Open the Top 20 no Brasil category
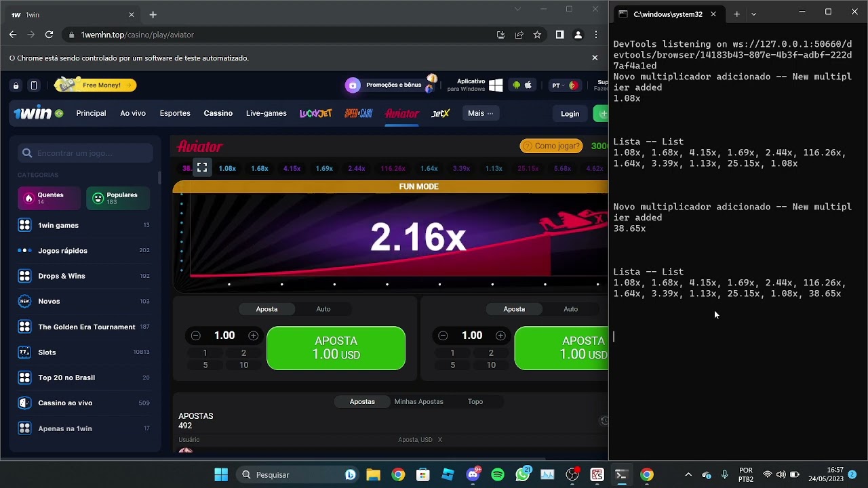868x488 pixels. pos(84,378)
